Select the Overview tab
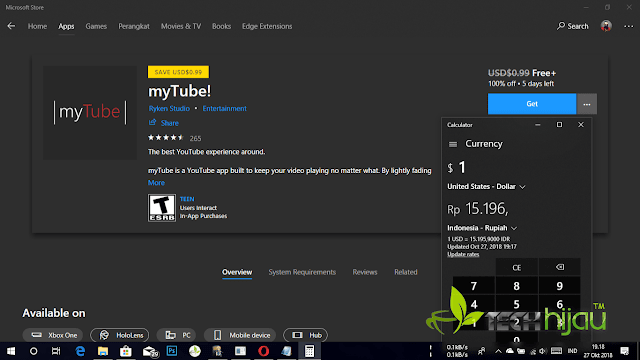Image resolution: width=640 pixels, height=360 pixels. (x=237, y=272)
